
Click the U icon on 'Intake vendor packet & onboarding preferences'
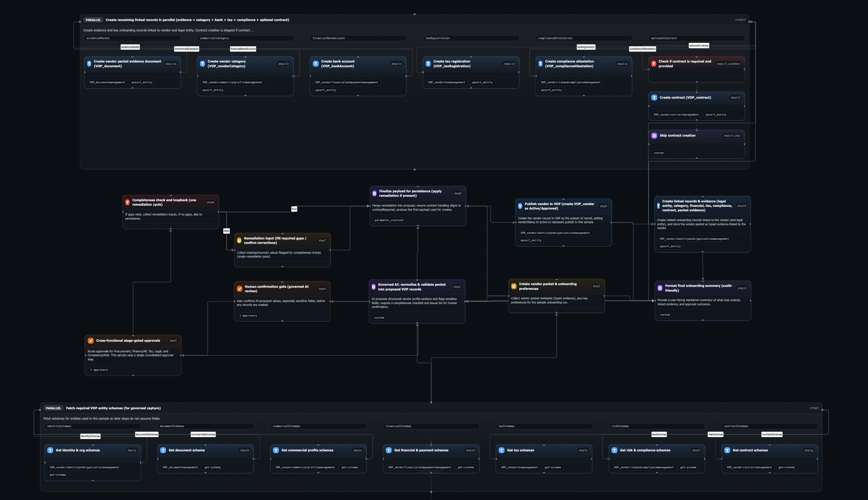(x=513, y=286)
